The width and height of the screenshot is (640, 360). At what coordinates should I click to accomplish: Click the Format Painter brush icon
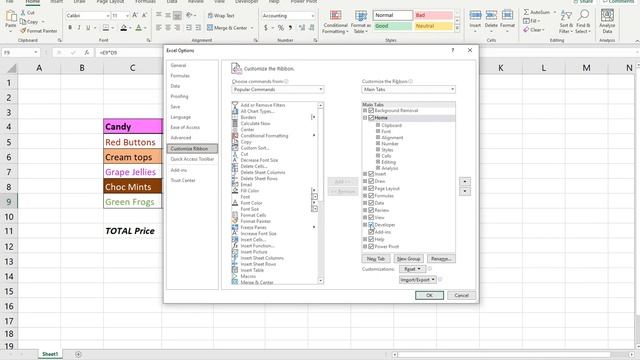tap(23, 31)
